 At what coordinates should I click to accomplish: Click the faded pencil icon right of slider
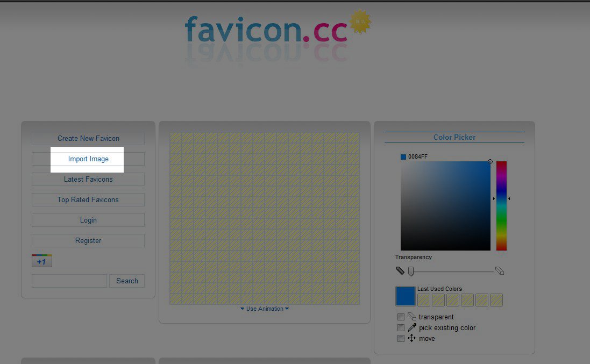pos(500,270)
